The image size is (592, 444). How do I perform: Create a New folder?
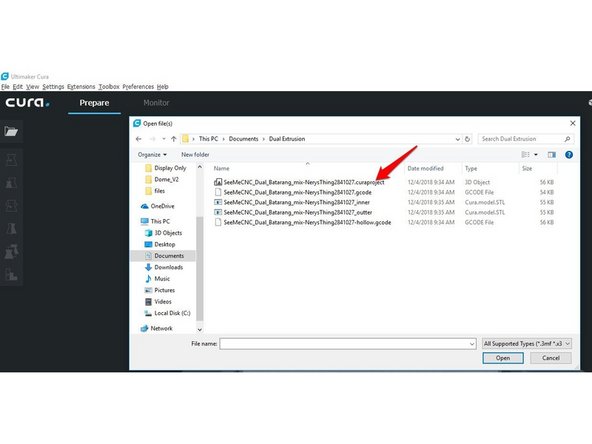pos(195,154)
